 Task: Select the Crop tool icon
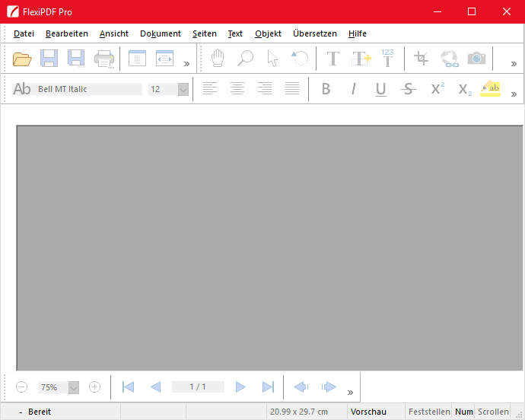(421, 59)
